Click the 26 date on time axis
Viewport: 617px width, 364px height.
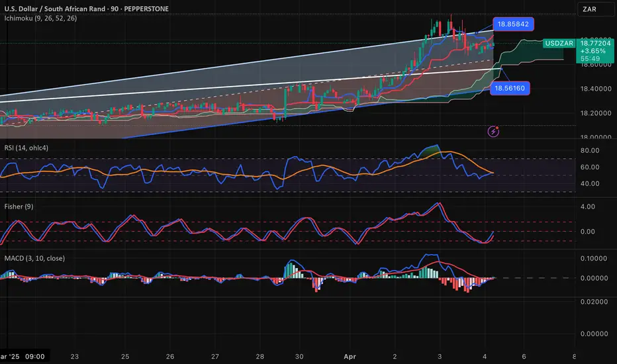(x=170, y=357)
